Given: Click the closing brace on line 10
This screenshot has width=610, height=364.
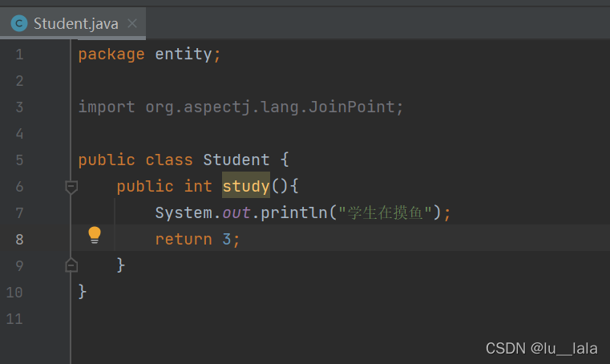Looking at the screenshot, I should pyautogui.click(x=82, y=292).
